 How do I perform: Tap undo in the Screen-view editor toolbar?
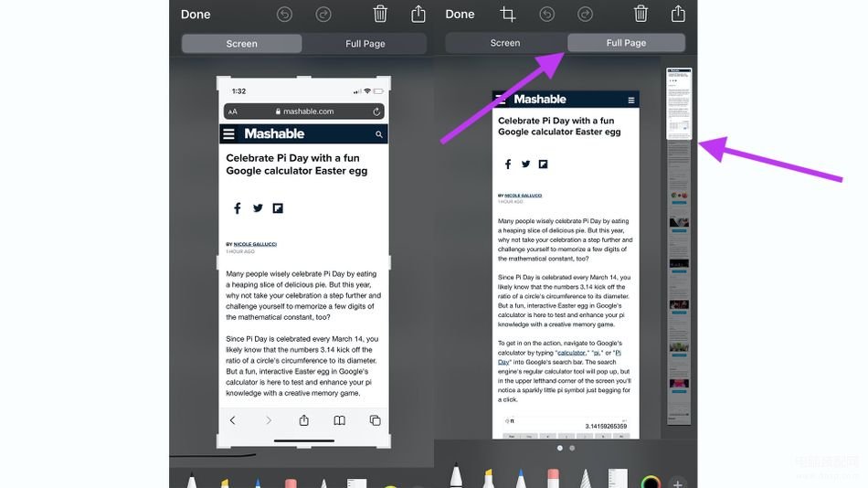[x=284, y=15]
